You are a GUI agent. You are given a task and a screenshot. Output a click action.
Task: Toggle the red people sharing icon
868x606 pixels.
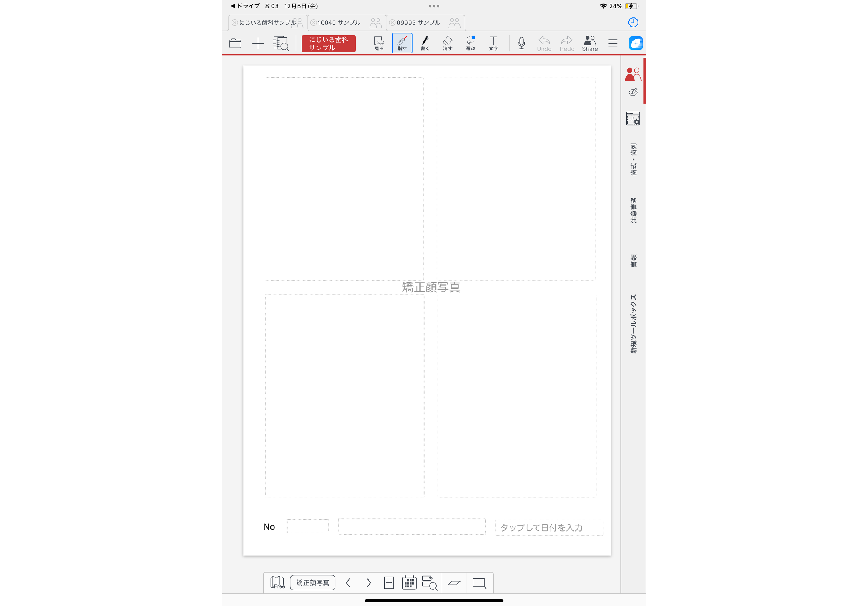pyautogui.click(x=633, y=74)
